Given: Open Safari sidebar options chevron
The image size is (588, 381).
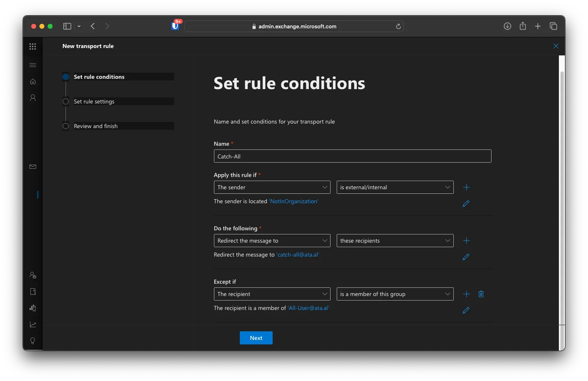Looking at the screenshot, I should [x=79, y=26].
